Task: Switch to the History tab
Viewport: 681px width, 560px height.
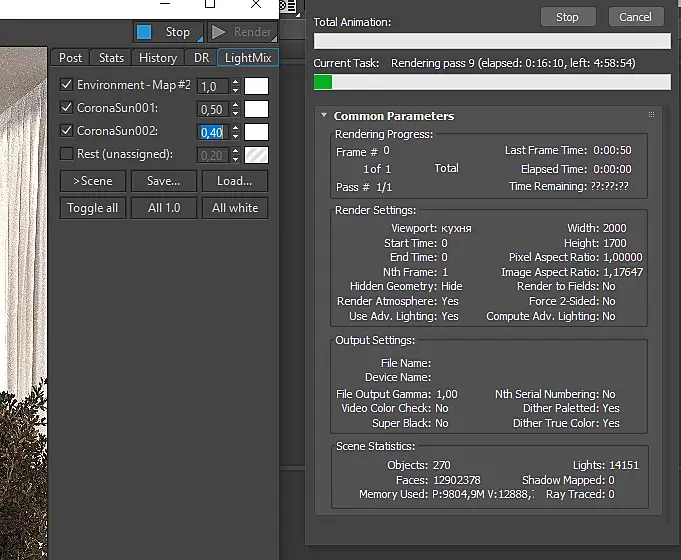Action: (x=158, y=58)
